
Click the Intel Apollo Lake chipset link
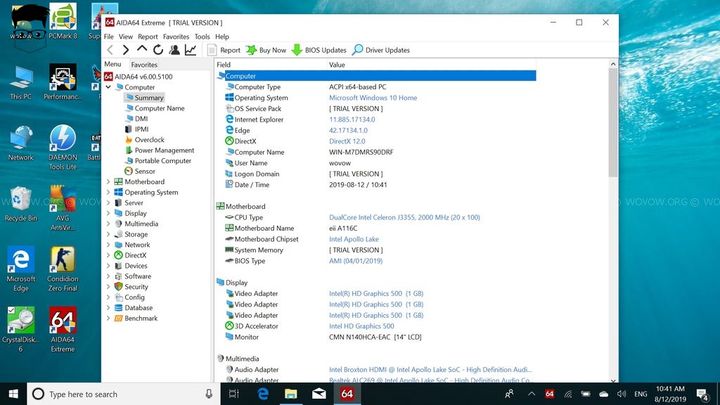(356, 239)
